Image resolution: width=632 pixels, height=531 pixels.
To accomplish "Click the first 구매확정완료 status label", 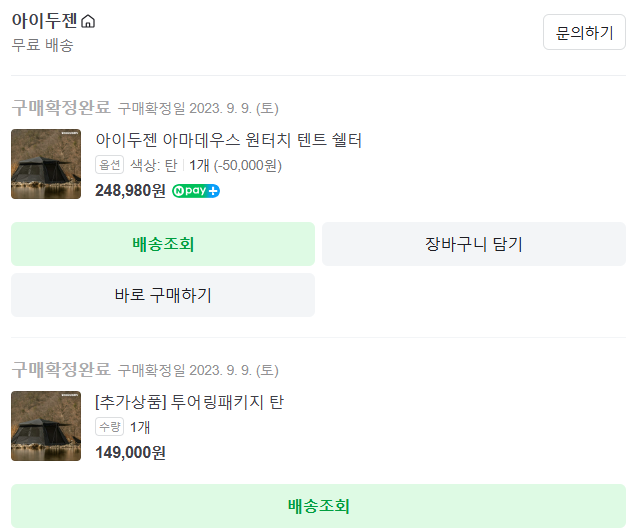I will click(x=60, y=107).
